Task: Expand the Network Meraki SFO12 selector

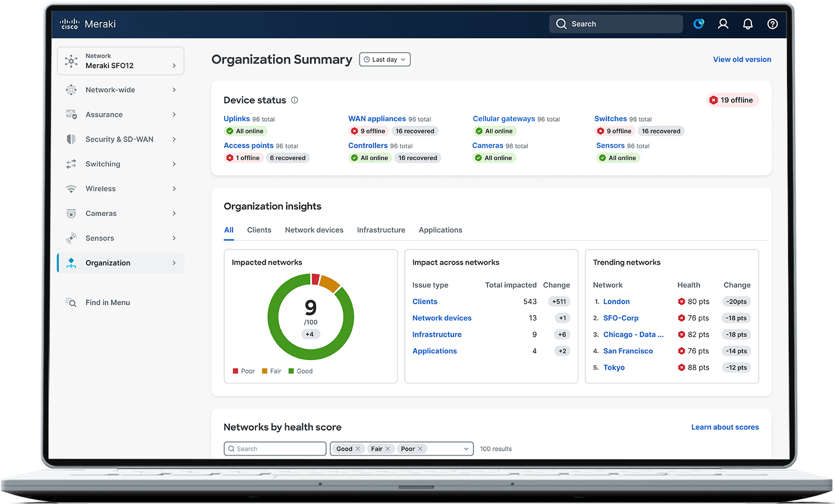Action: (x=120, y=61)
